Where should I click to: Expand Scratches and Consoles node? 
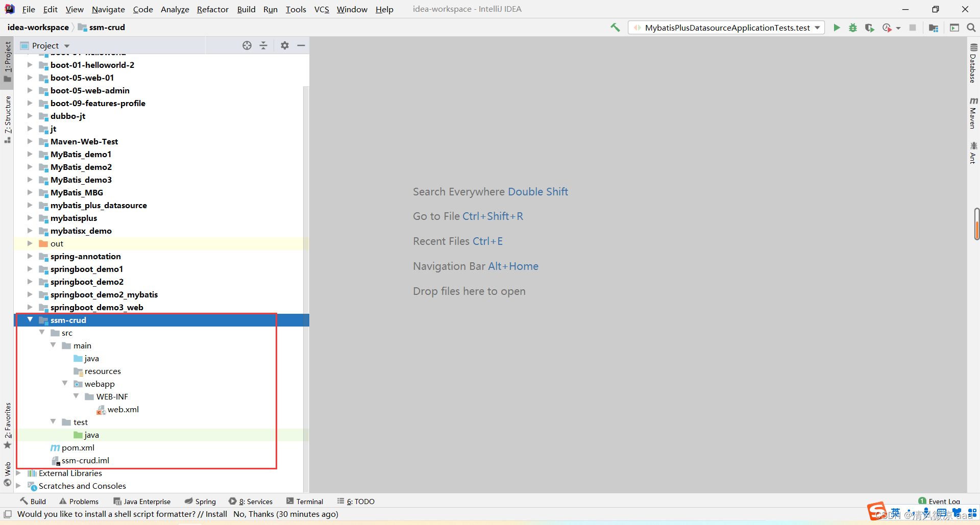pos(18,486)
